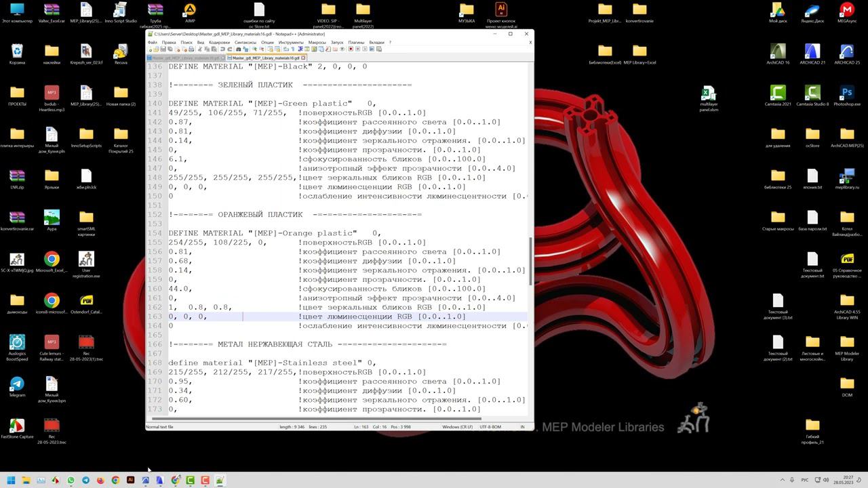Open the Инструменты menu in Notepad++

(x=291, y=42)
